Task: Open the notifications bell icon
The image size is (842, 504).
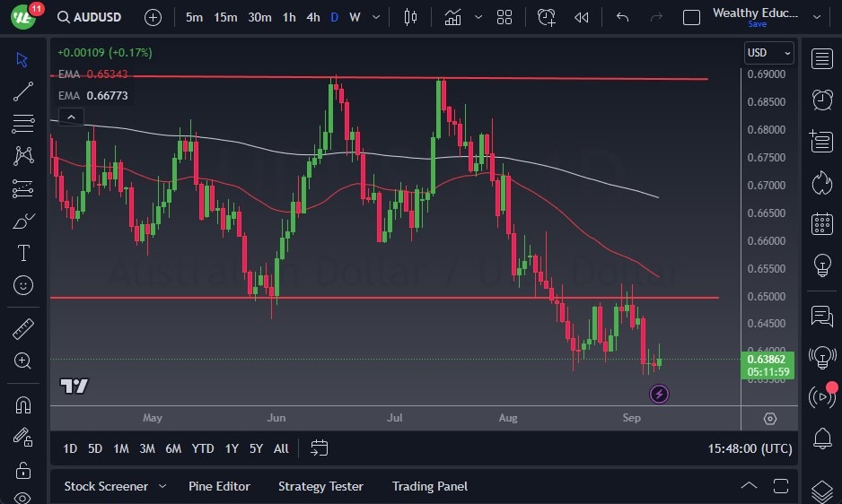Action: (820, 439)
